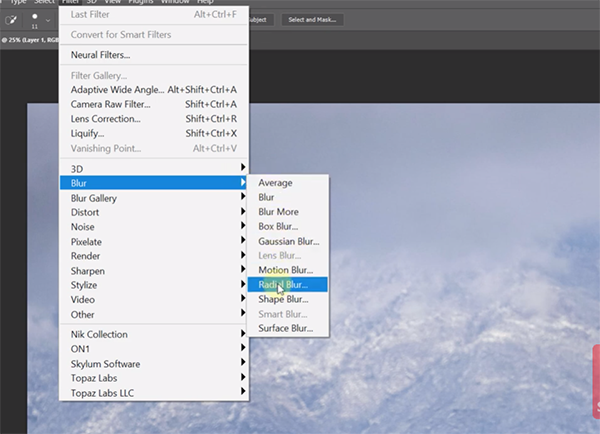This screenshot has width=600, height=434.
Task: Open Neural Filters from the Filter menu
Action: (x=154, y=55)
